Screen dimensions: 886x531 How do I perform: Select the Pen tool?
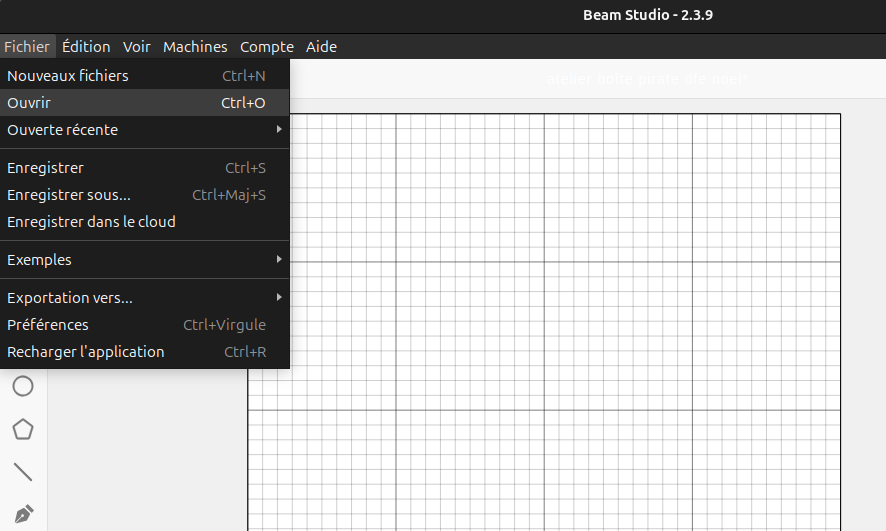click(22, 513)
